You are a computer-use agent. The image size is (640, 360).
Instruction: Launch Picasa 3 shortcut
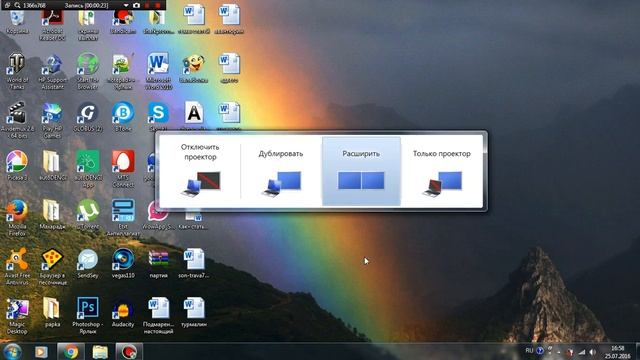17,166
